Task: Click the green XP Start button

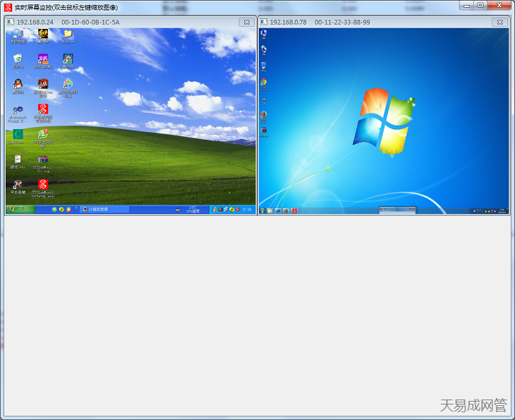Action: click(x=20, y=210)
